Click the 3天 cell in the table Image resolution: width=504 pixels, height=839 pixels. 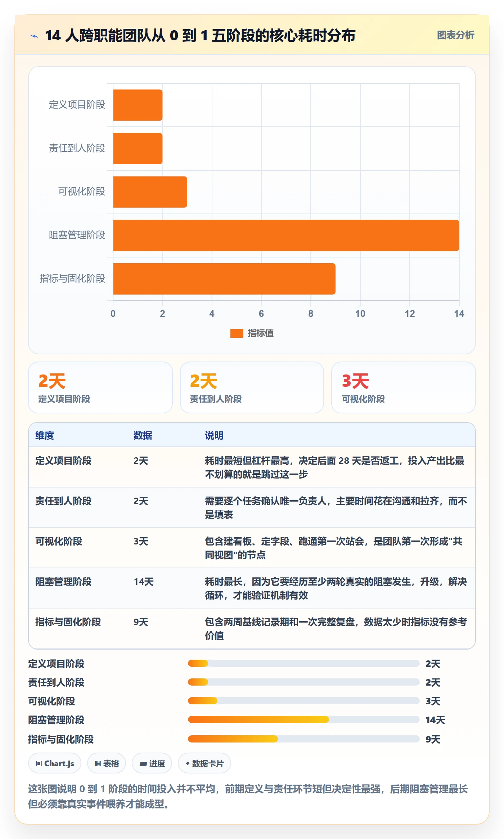coord(141,541)
